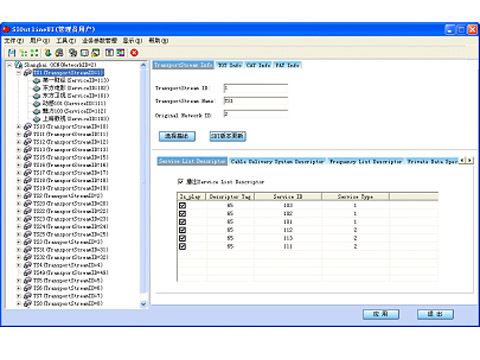Switch to the CAT Info tab
Image resolution: width=480 pixels, height=360 pixels.
pos(258,65)
